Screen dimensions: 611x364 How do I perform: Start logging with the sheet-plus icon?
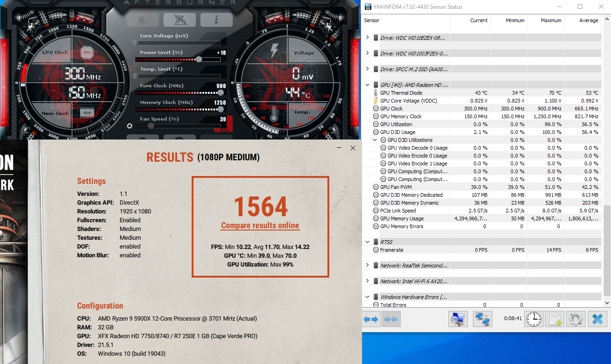554,319
